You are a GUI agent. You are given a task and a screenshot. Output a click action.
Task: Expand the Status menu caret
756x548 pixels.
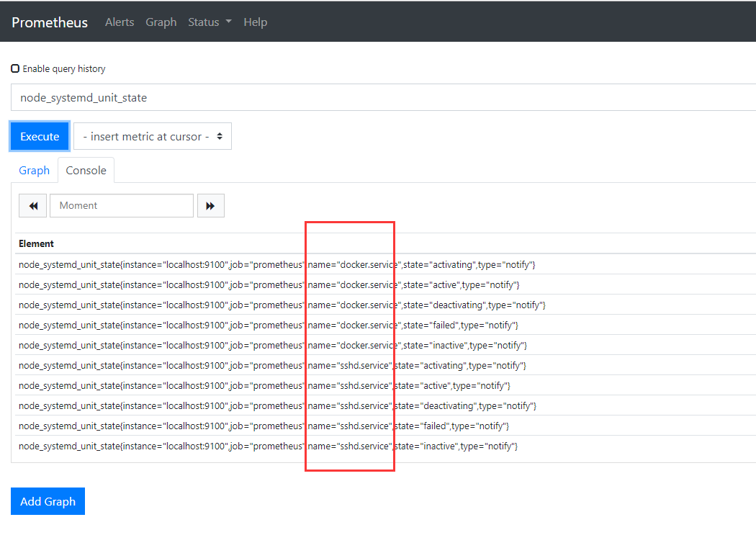point(228,22)
